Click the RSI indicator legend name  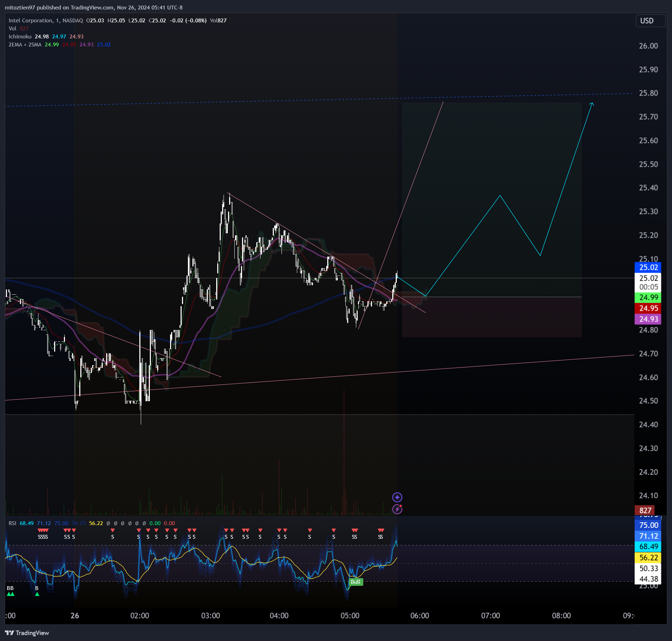[x=12, y=523]
